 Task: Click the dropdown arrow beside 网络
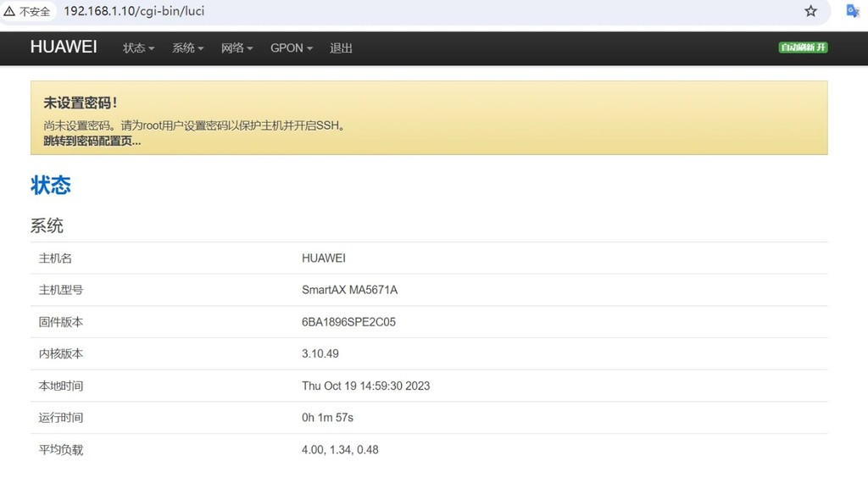tap(251, 48)
